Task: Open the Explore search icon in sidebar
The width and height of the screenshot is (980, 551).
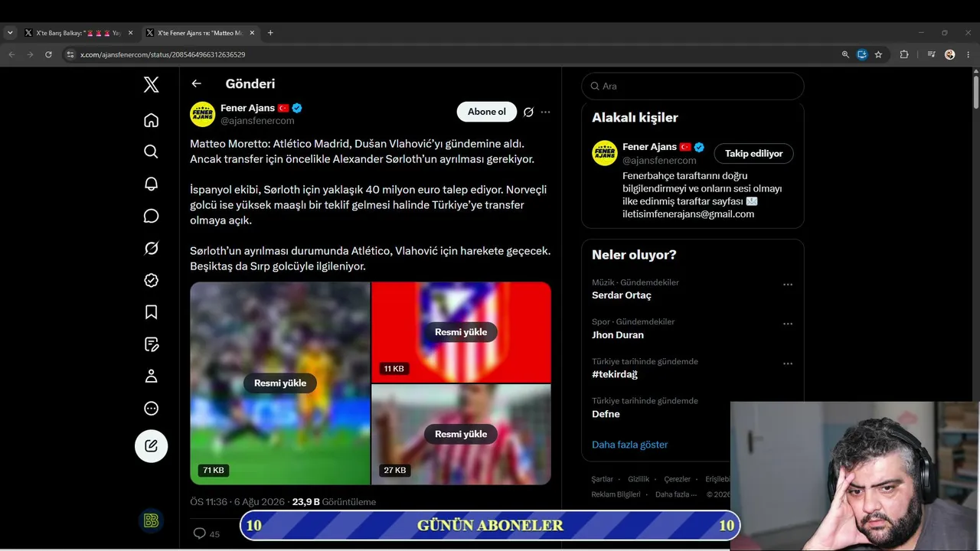Action: (152, 152)
